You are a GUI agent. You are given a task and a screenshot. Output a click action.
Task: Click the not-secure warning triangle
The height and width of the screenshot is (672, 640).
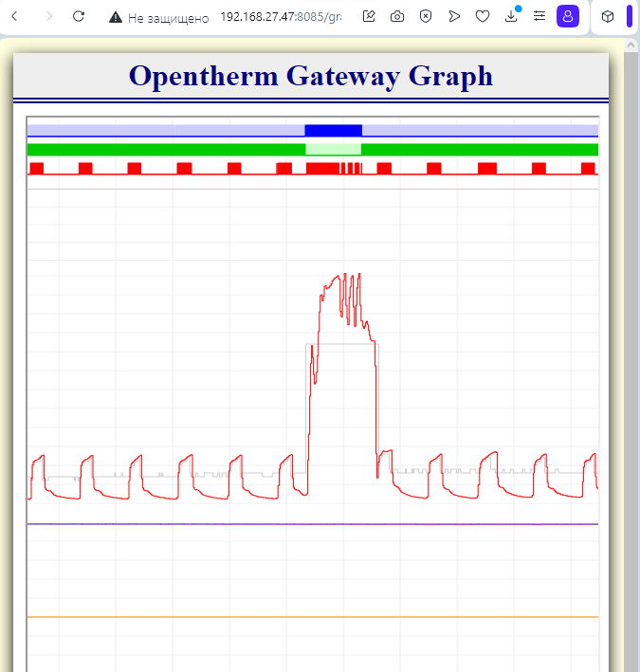click(x=116, y=17)
